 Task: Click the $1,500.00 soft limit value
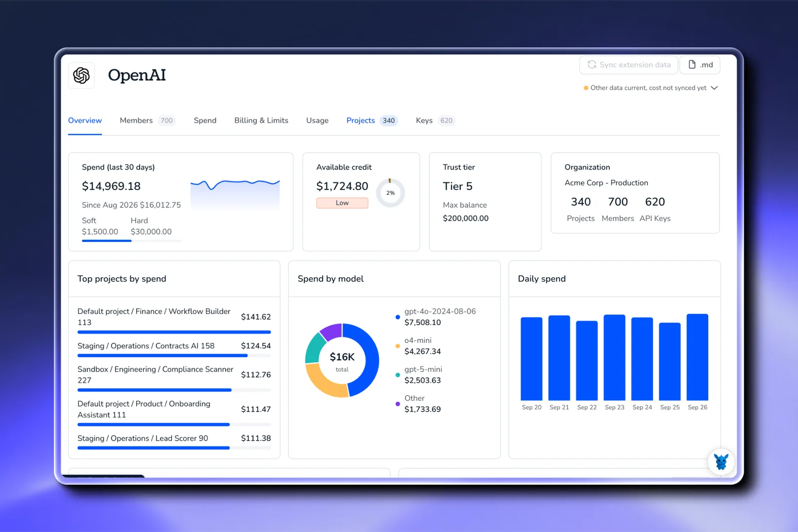click(x=100, y=232)
